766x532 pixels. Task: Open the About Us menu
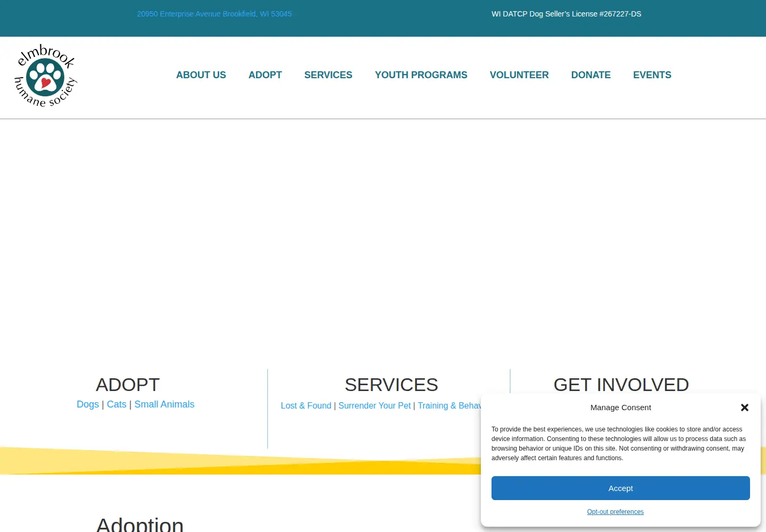pos(201,75)
